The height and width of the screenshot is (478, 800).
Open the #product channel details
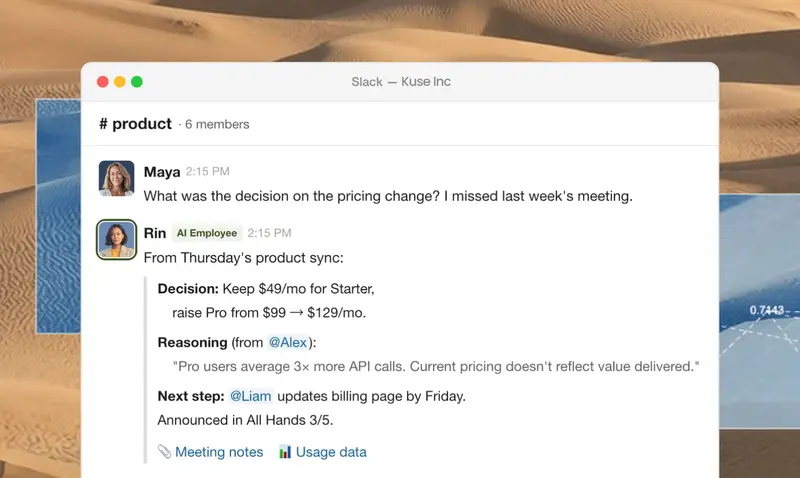click(135, 124)
